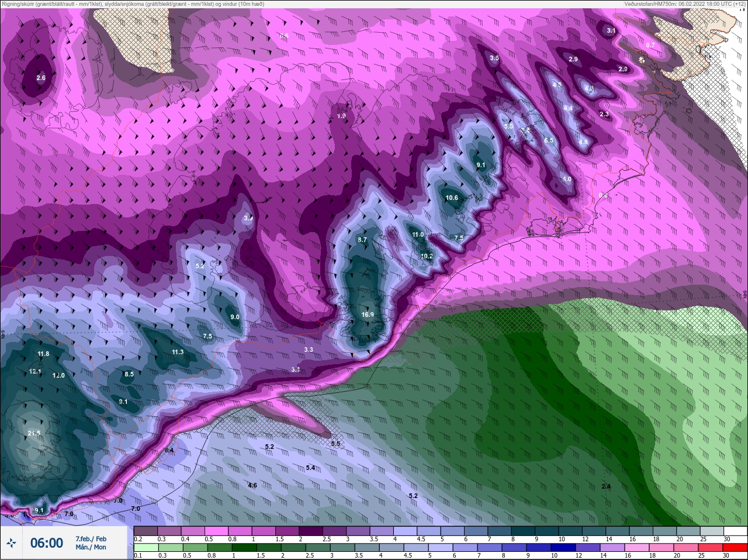Viewport: 748px width, 560px height.
Task: Select the white swatch ending the upper legend
Action: pos(735,531)
